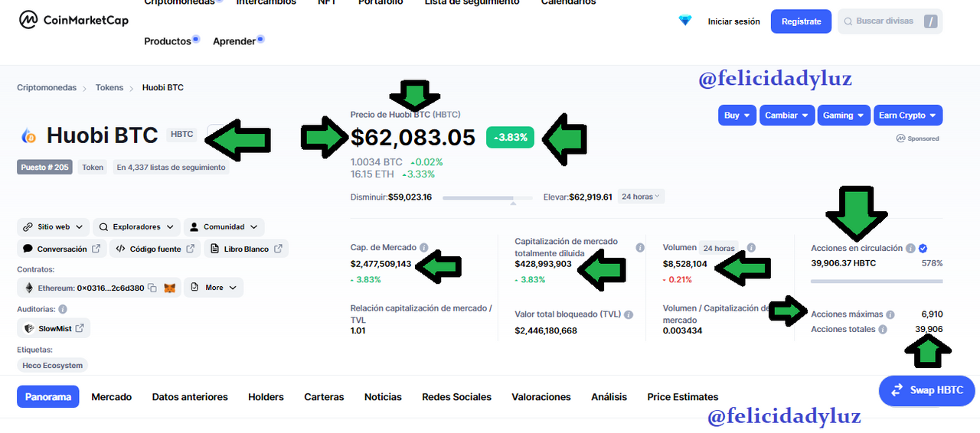Open the Buy dropdown
The width and height of the screenshot is (980, 433).
click(737, 116)
